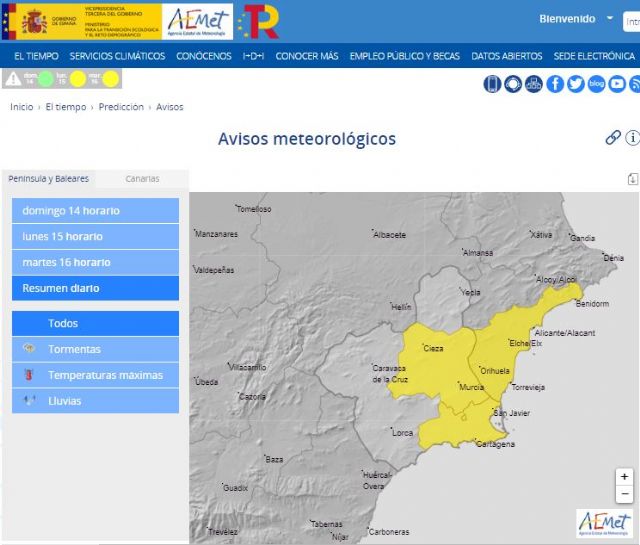
Task: Click the warning triangle icon
Action: pyautogui.click(x=13, y=79)
